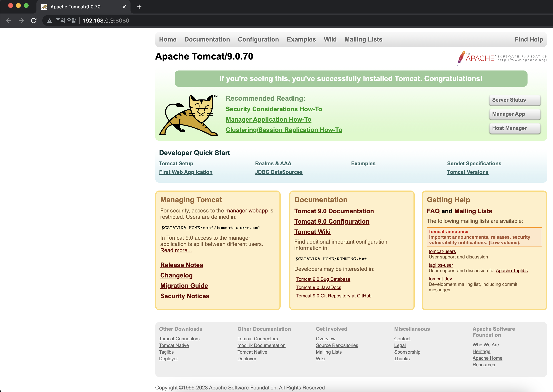Click the browser forward arrow
The image size is (553, 392).
point(21,21)
